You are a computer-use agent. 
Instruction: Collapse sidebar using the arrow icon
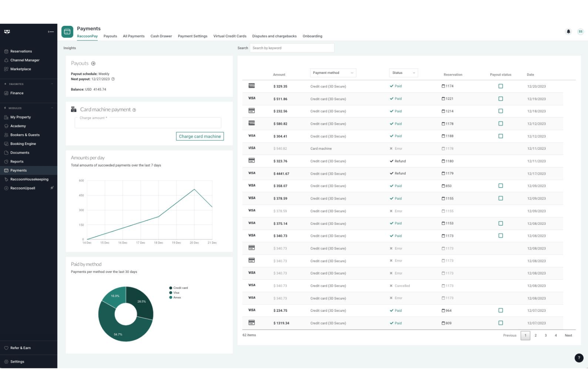(51, 32)
